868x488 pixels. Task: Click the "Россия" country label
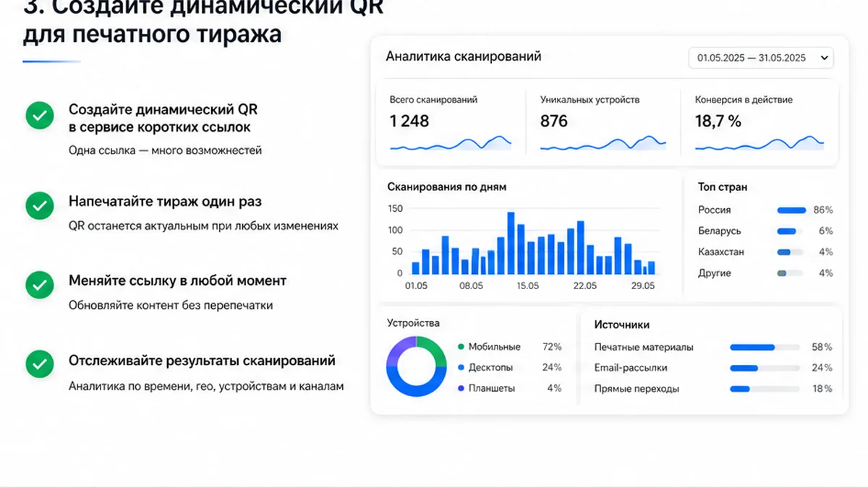click(x=715, y=210)
